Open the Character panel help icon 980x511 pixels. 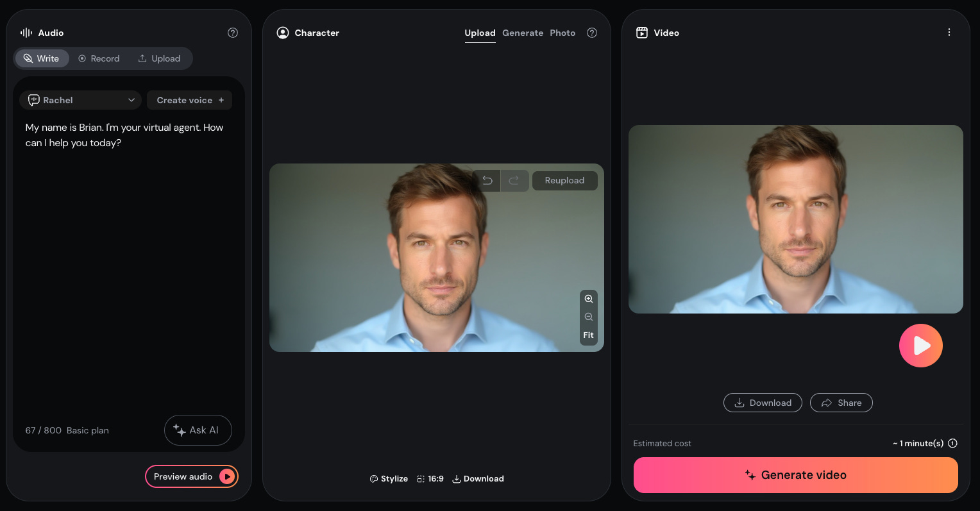[592, 33]
